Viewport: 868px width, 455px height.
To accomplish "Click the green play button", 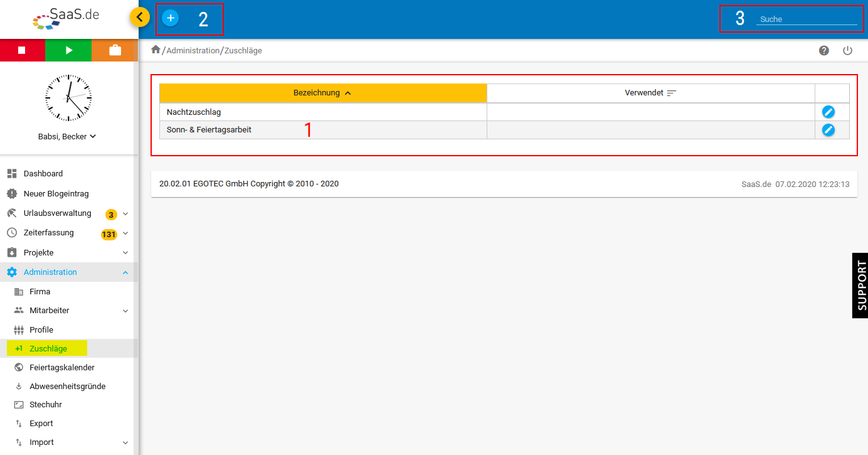I will click(68, 50).
